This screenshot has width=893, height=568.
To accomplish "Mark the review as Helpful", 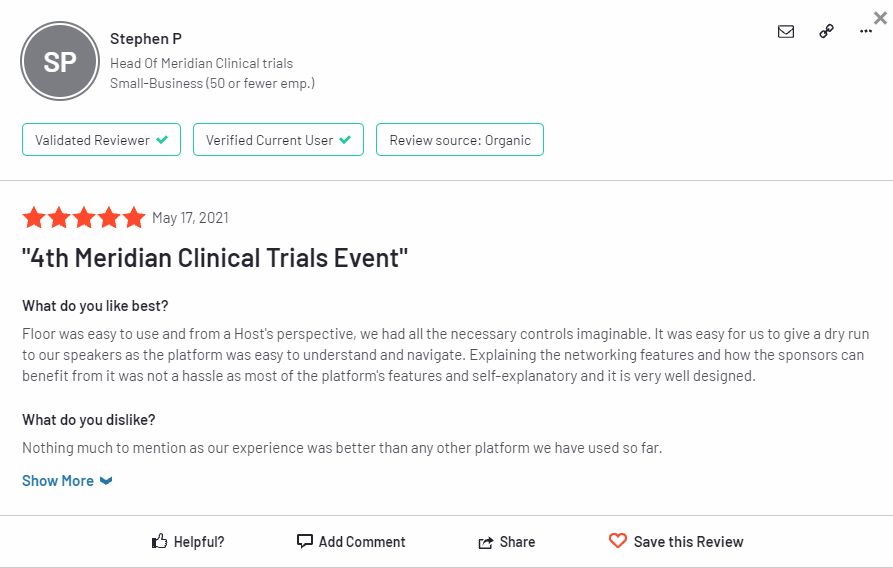I will coord(199,542).
